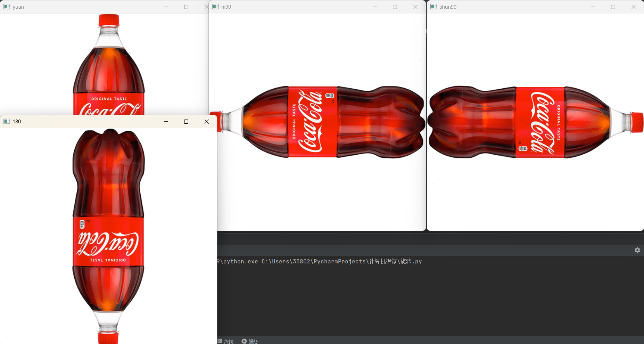644x344 pixels.
Task: Maximize the ni90 window
Action: pyautogui.click(x=395, y=7)
